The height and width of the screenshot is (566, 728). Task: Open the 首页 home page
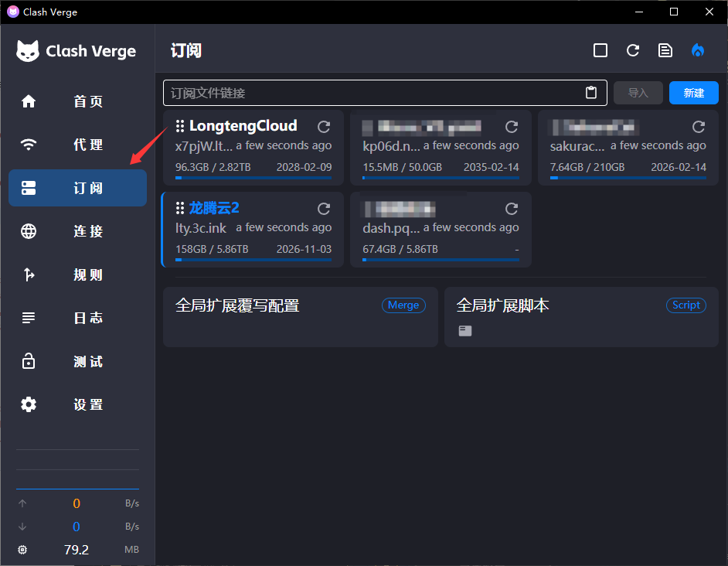pos(77,101)
